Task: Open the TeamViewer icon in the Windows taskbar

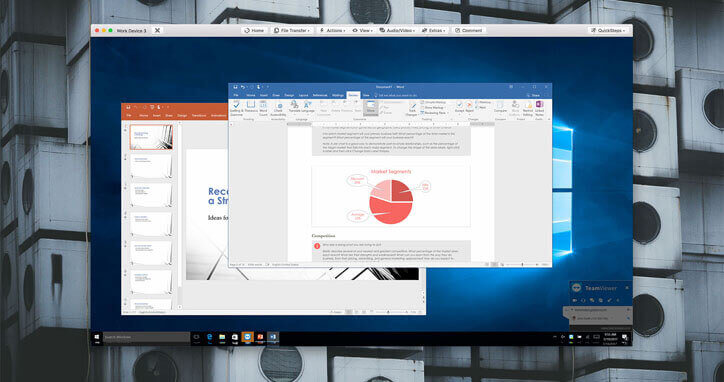Action: [x=247, y=337]
